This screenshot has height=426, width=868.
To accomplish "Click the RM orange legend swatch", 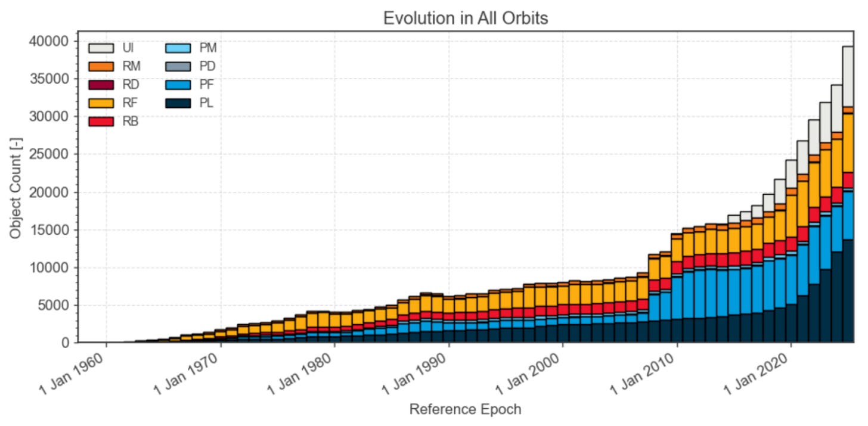I will click(101, 66).
